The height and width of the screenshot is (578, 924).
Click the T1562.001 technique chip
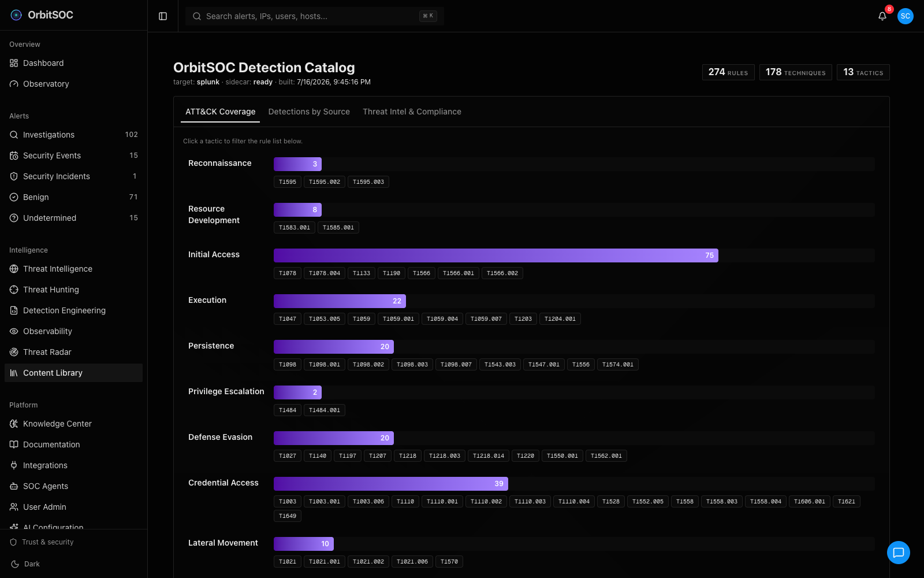tap(606, 456)
